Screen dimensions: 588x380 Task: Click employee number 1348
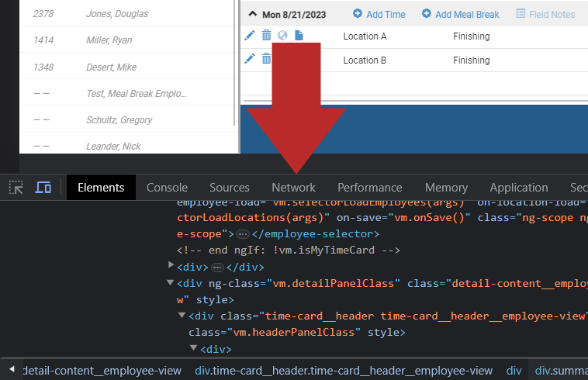[x=43, y=67]
